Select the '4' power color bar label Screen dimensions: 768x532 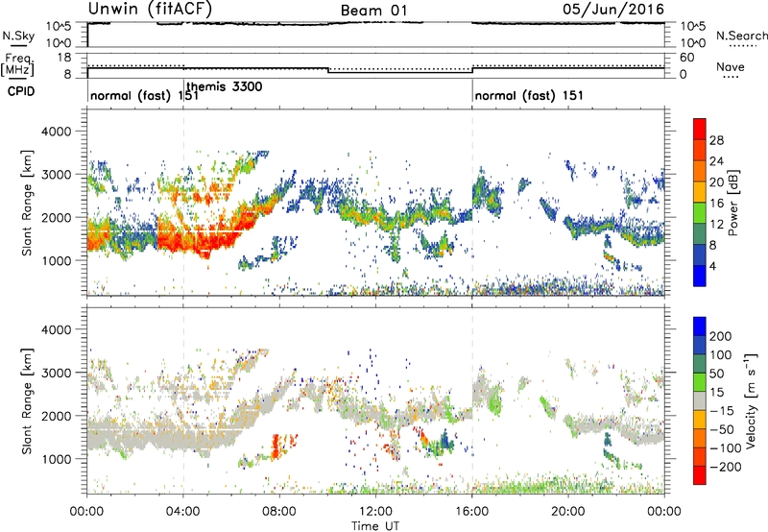712,266
